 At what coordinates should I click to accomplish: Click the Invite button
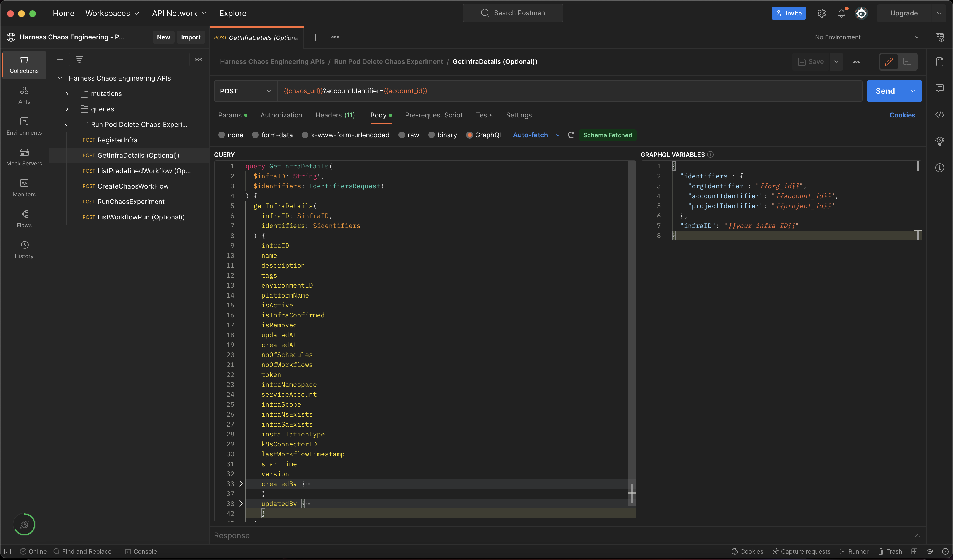point(789,13)
